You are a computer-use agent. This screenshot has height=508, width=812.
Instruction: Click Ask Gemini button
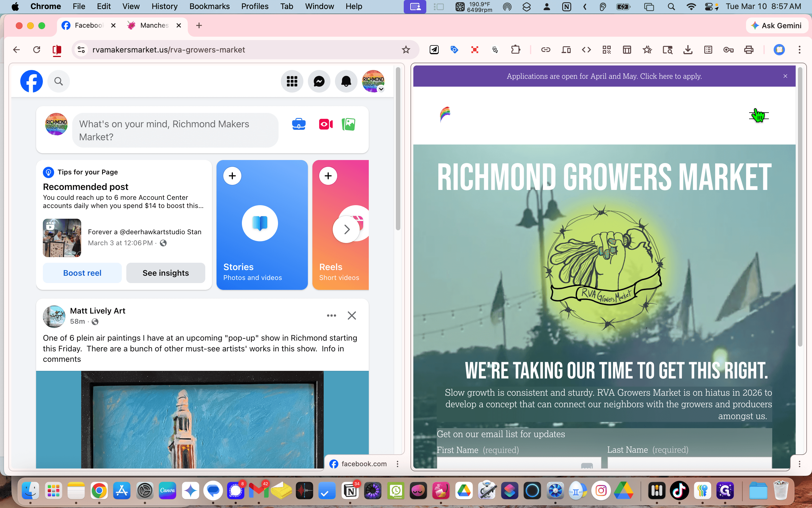coord(776,25)
